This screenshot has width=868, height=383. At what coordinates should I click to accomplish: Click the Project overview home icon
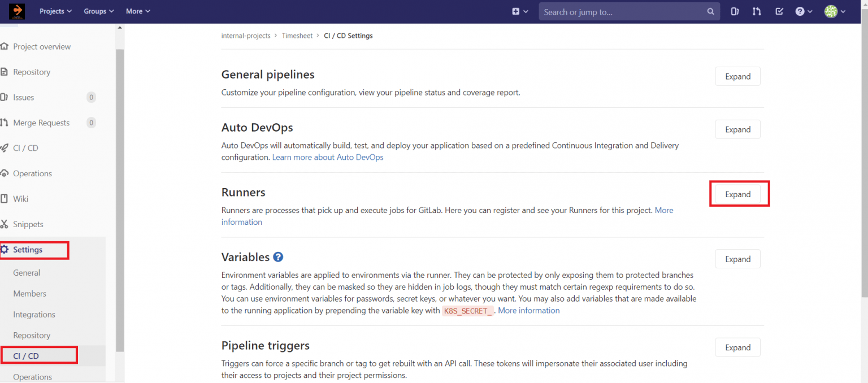(5, 46)
